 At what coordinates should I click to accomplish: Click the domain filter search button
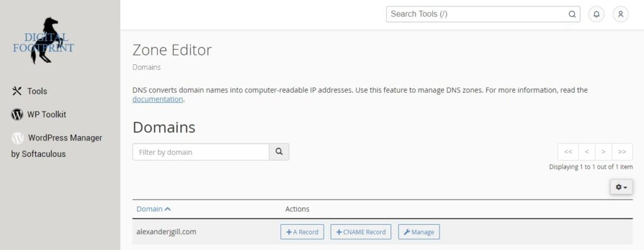click(x=279, y=152)
